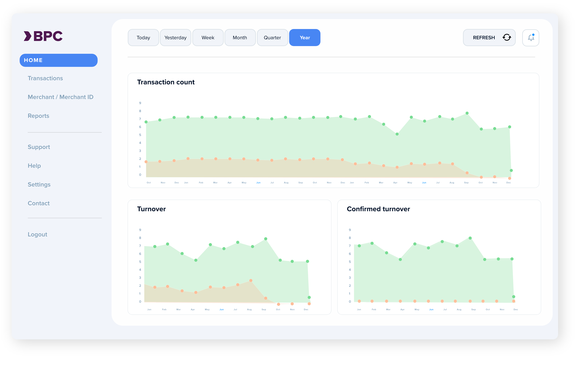Open Settings from the sidebar
The image size is (578, 392).
point(39,184)
